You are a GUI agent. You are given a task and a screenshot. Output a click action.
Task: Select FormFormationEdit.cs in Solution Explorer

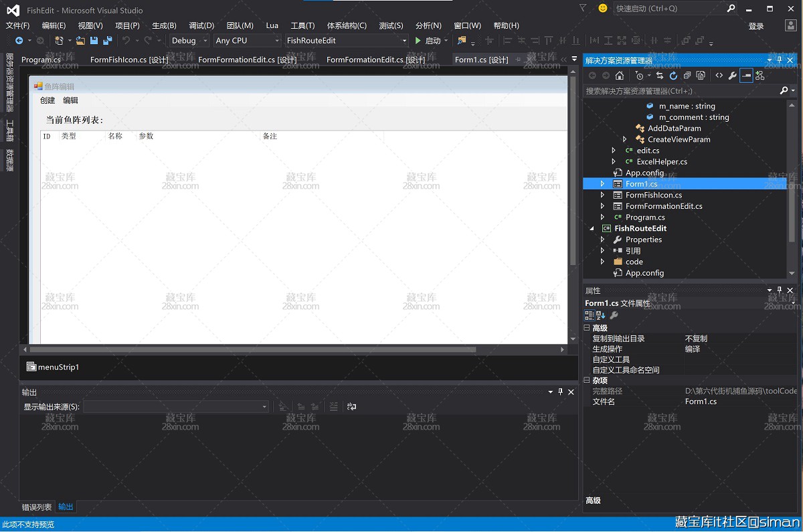click(664, 206)
